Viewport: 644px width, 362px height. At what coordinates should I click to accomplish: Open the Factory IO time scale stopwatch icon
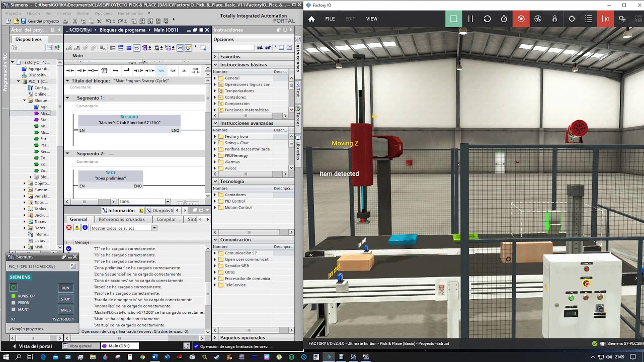(504, 19)
